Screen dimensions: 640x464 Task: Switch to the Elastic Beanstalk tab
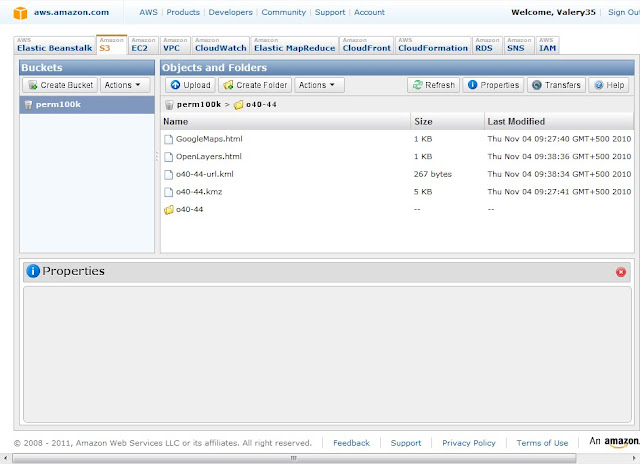(x=55, y=45)
